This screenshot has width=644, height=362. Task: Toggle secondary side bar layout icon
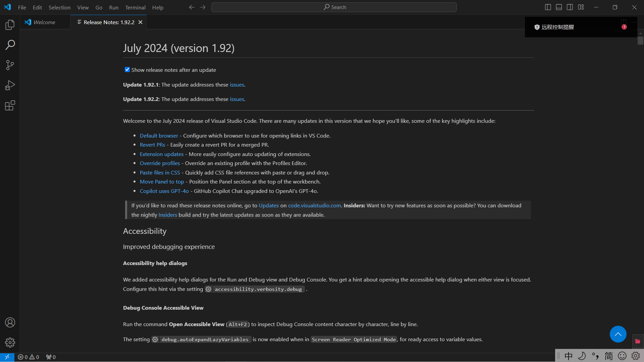pos(570,7)
